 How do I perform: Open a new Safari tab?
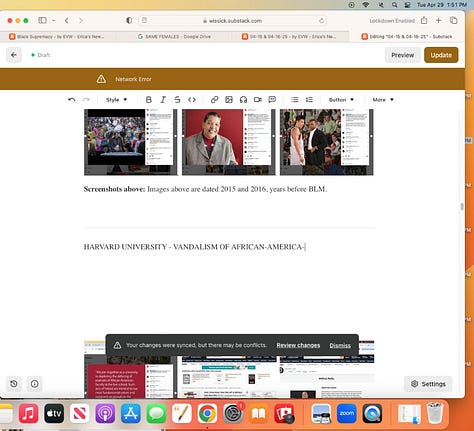439,20
